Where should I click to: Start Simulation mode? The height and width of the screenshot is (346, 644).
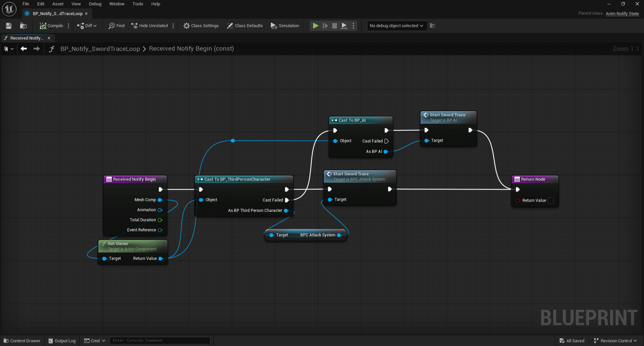285,26
